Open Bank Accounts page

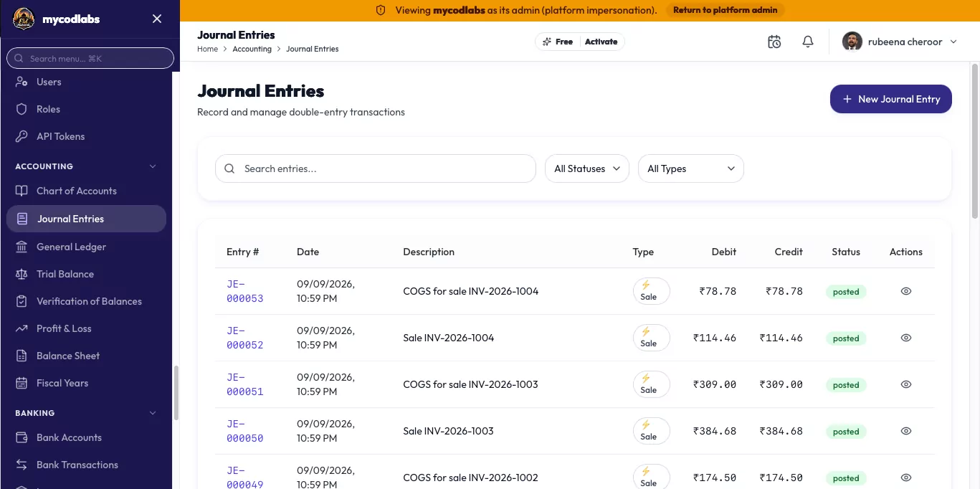[69, 437]
